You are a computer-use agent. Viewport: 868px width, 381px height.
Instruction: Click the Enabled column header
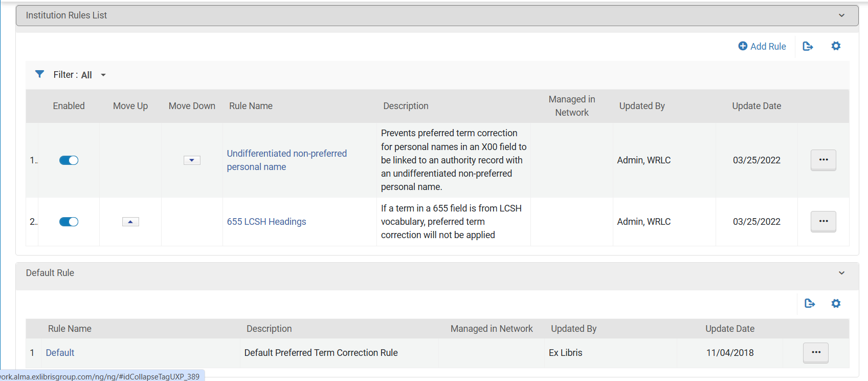tap(69, 106)
